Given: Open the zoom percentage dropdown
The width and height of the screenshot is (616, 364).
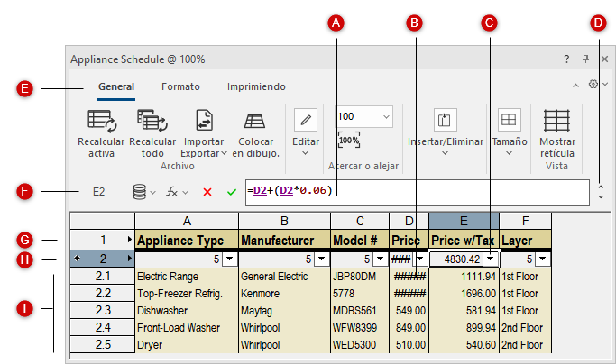Looking at the screenshot, I should (x=386, y=116).
